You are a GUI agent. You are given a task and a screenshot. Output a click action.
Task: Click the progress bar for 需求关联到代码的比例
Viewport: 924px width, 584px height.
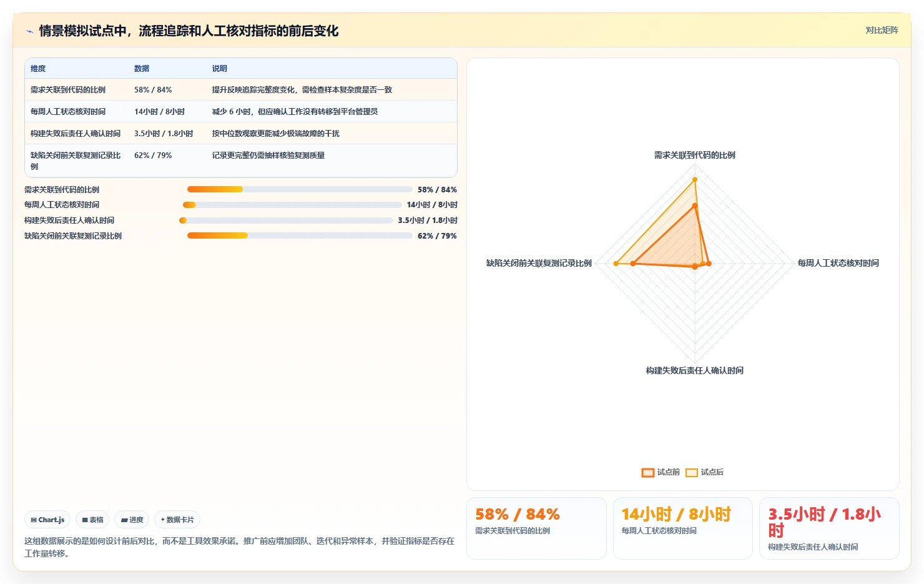[x=300, y=189]
